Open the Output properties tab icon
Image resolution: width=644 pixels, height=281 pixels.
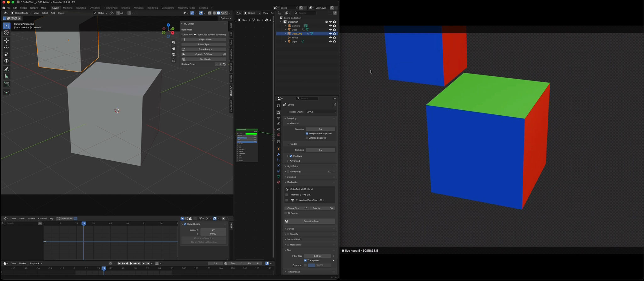click(279, 118)
